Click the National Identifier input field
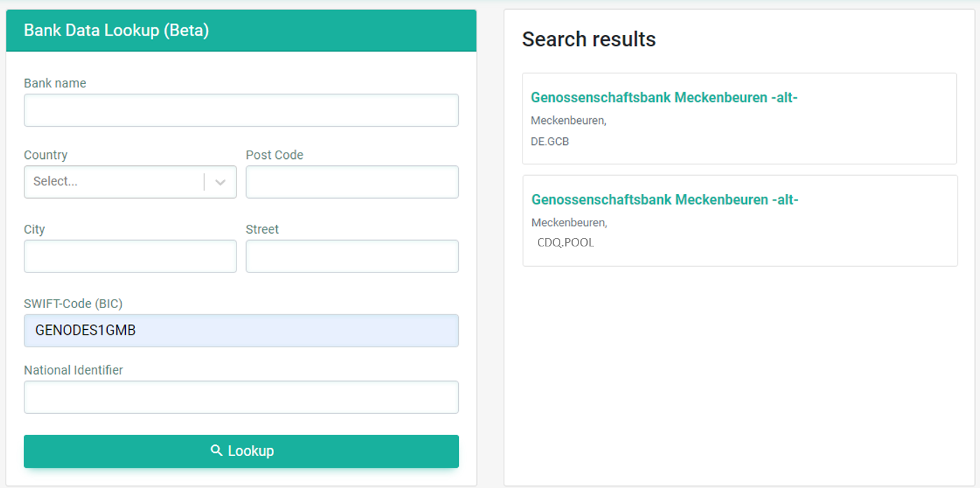 241,397
